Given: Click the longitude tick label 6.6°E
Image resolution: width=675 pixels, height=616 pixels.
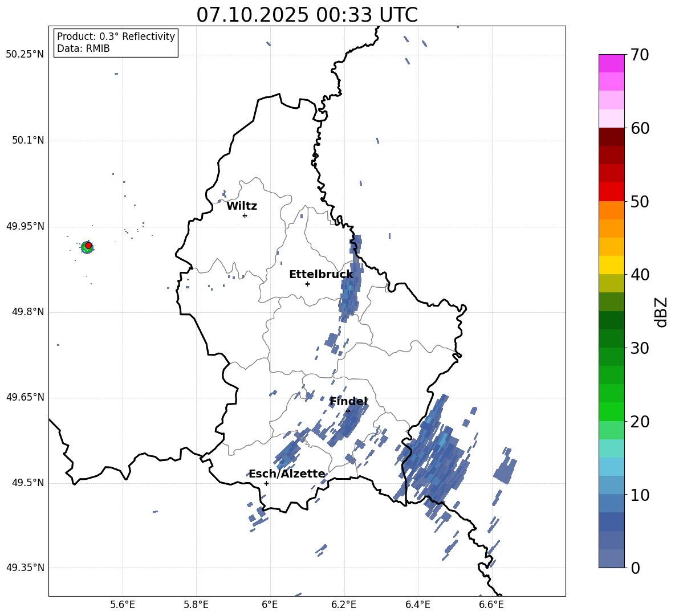Looking at the screenshot, I should [491, 605].
